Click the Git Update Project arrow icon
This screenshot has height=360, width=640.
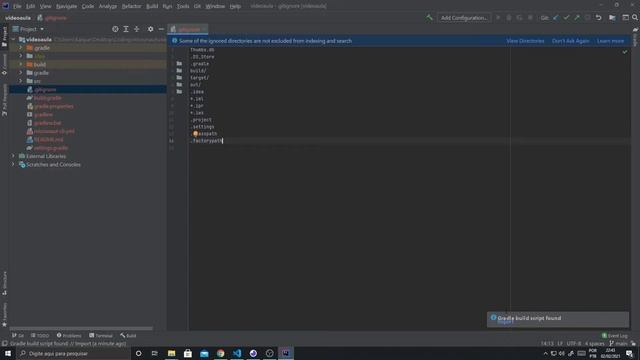pos(556,18)
